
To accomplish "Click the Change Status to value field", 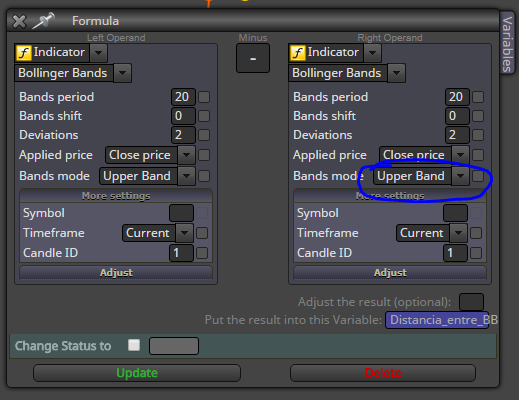I will coord(174,346).
